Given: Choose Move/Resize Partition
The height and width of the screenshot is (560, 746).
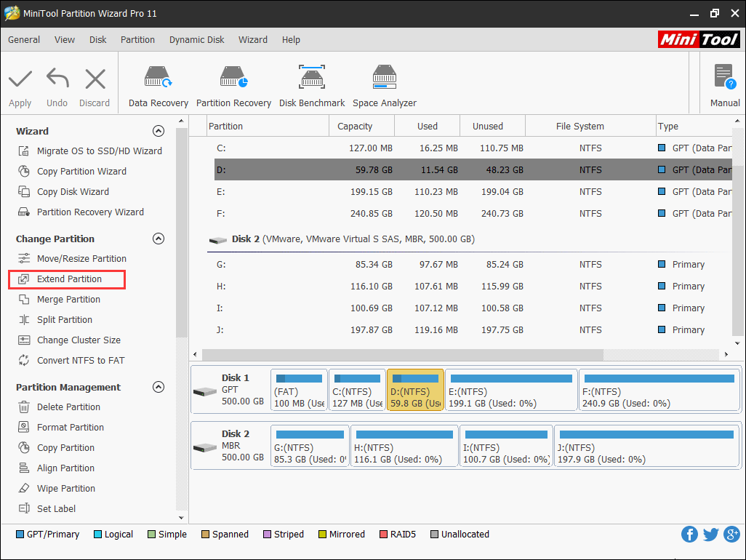Looking at the screenshot, I should pyautogui.click(x=72, y=259).
